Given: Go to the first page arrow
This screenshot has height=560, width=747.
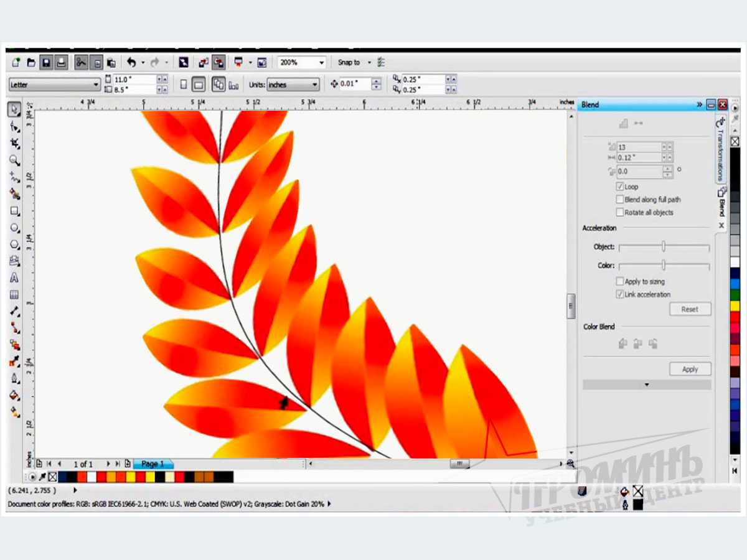Looking at the screenshot, I should pyautogui.click(x=49, y=464).
